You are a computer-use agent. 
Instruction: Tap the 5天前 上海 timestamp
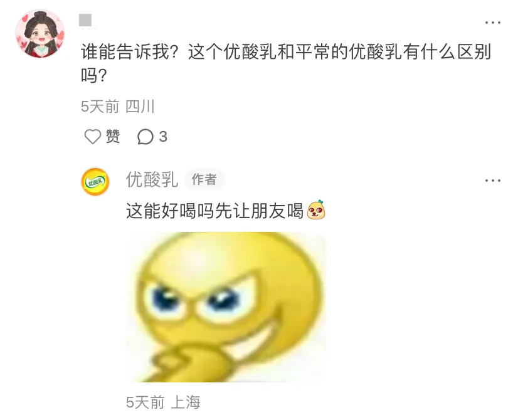[163, 402]
